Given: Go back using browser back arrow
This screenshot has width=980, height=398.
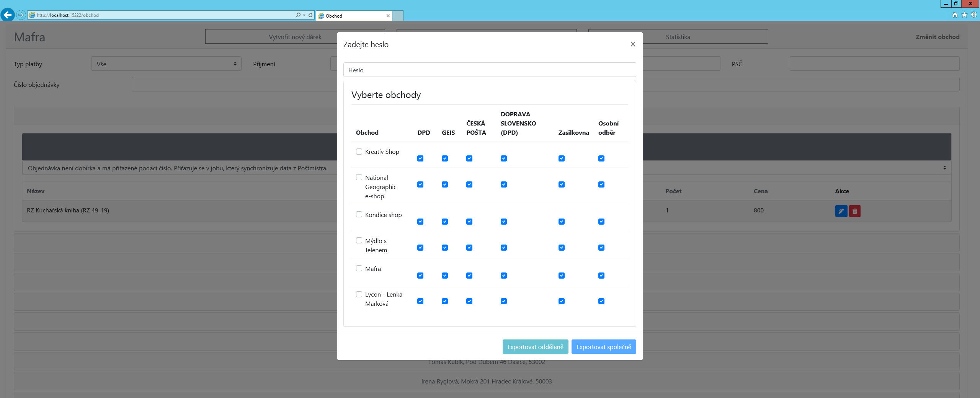Looking at the screenshot, I should 7,15.
